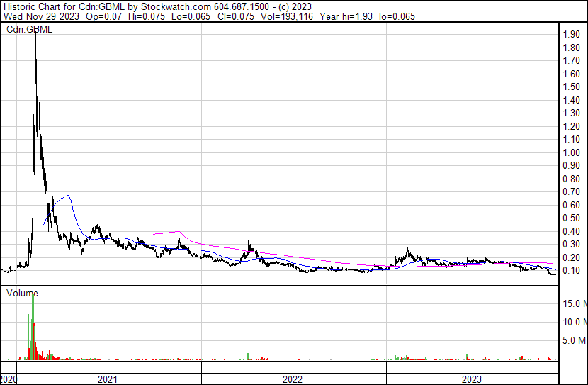Viewport: 588px width, 385px height.
Task: Click the 'Wed Nov 29 2023' date text
Action: point(41,16)
